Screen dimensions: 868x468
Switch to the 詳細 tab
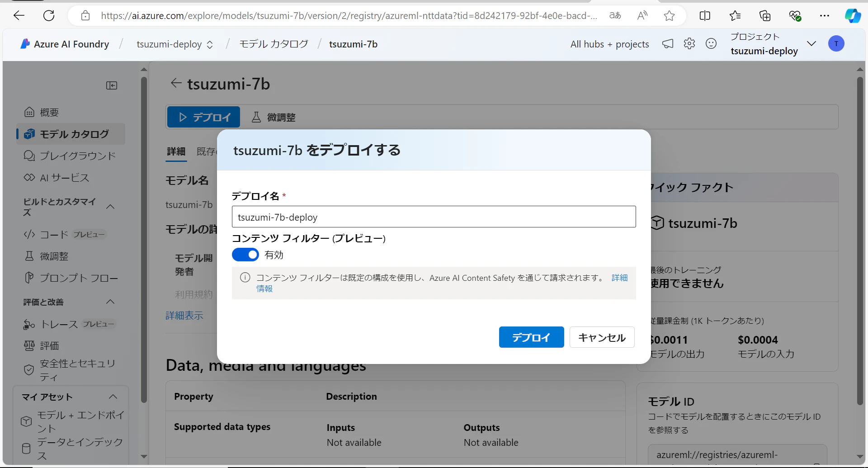[x=176, y=152]
